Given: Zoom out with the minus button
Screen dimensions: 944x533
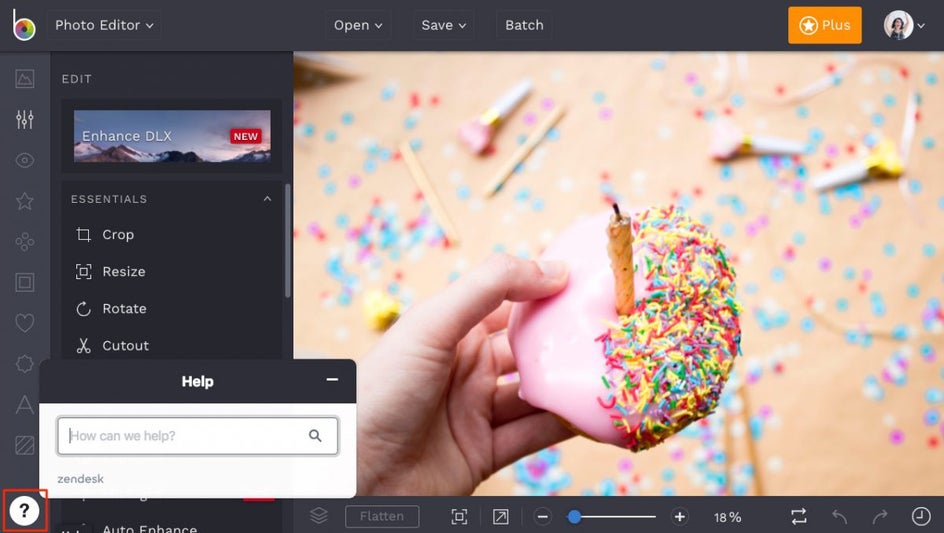Looking at the screenshot, I should [x=542, y=517].
